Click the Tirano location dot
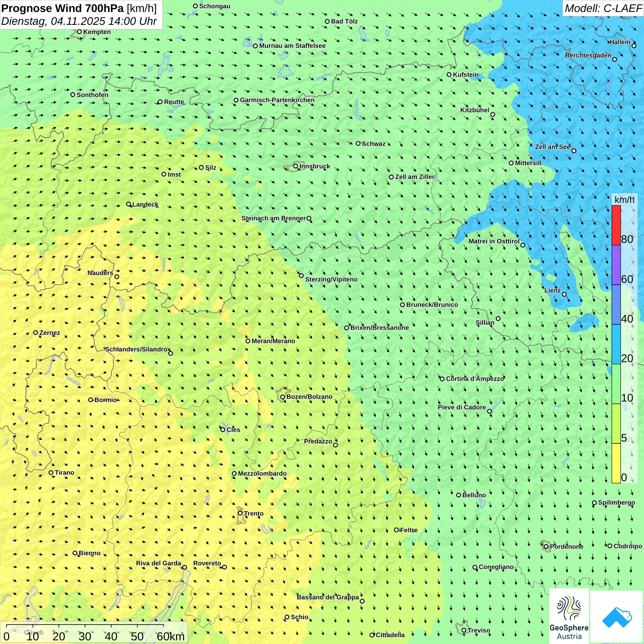The height and width of the screenshot is (644, 644). [x=51, y=472]
